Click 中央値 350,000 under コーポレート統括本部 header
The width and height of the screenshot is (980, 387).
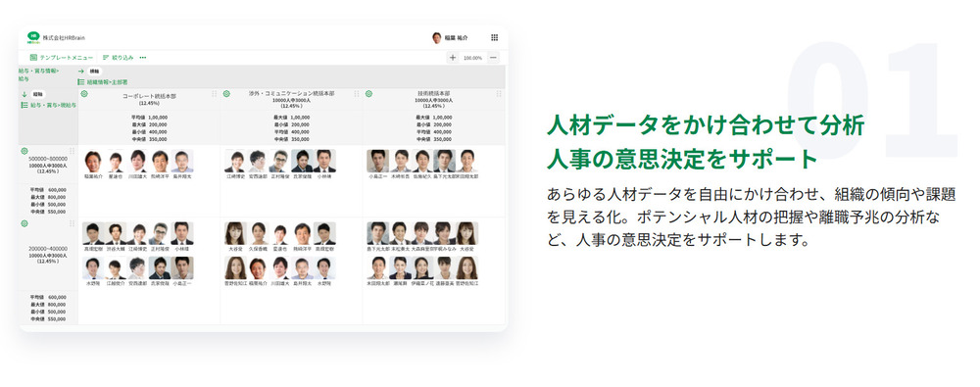(x=149, y=139)
